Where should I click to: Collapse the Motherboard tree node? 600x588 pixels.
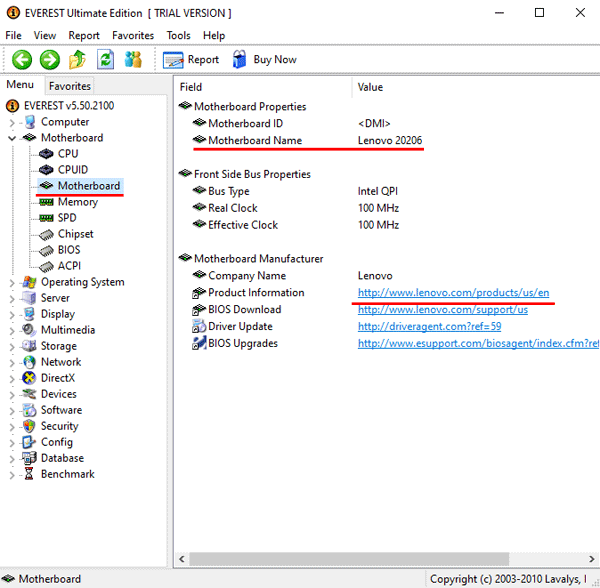pyautogui.click(x=12, y=138)
